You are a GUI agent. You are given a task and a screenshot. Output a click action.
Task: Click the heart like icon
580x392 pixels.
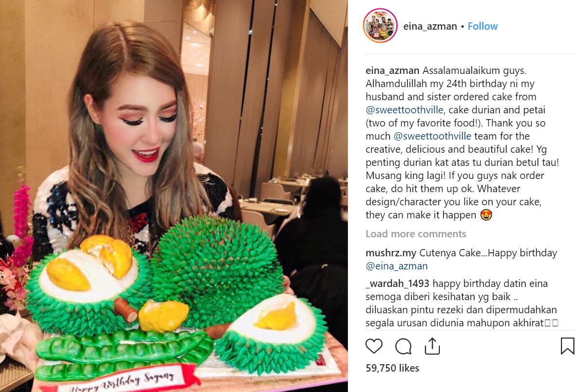point(374,346)
